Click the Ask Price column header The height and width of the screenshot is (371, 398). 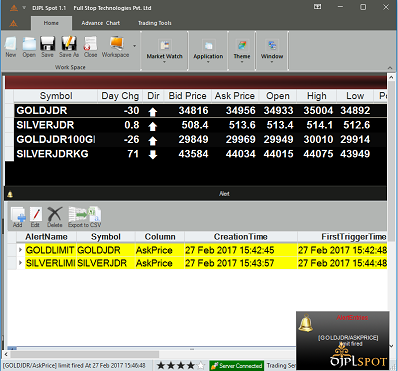click(x=235, y=96)
